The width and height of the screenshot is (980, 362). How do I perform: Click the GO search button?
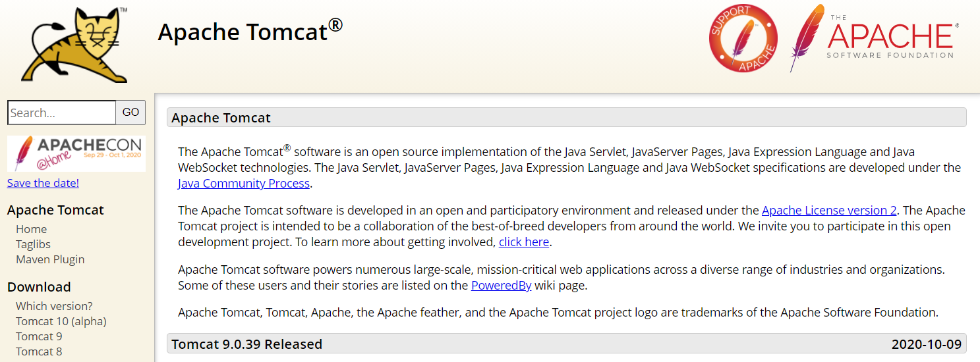coord(130,113)
